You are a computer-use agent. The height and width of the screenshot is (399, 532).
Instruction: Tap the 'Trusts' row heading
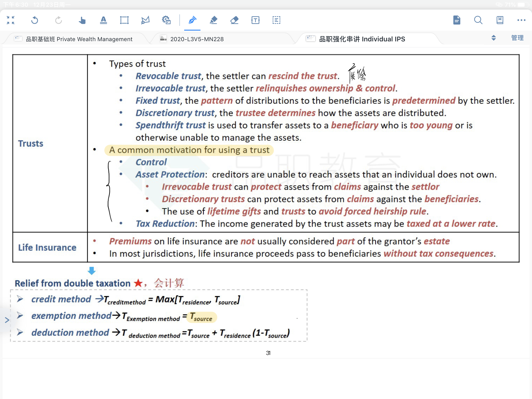tap(31, 144)
